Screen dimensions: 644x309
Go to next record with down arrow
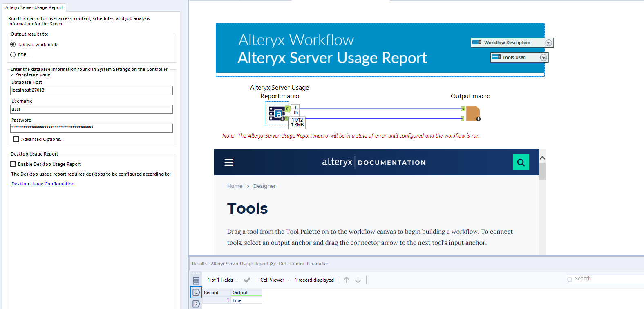(358, 280)
